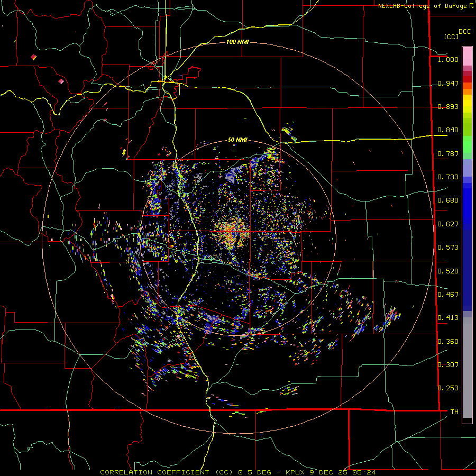The image size is (476, 476).
Task: Click the 100 NMI range ring label
Action: tap(237, 42)
